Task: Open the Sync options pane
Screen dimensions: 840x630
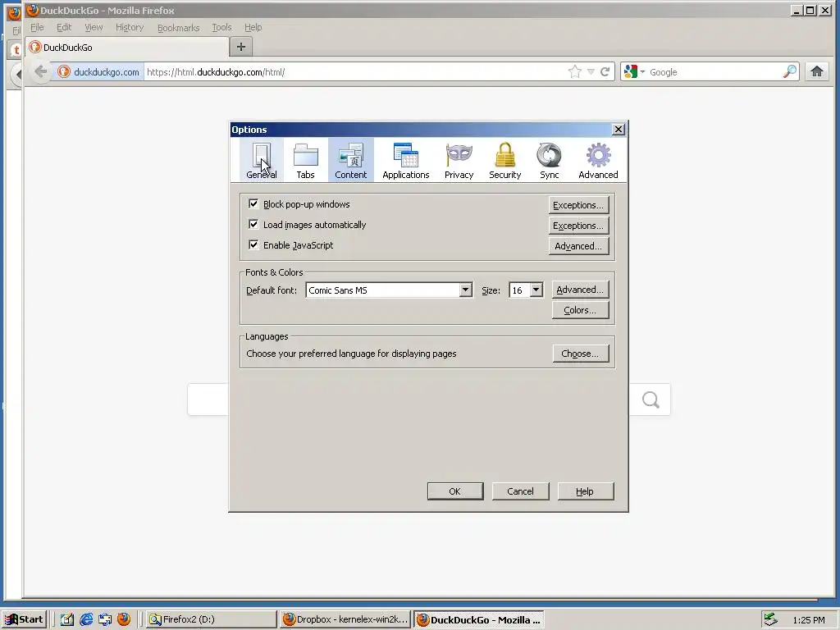Action: [x=549, y=160]
